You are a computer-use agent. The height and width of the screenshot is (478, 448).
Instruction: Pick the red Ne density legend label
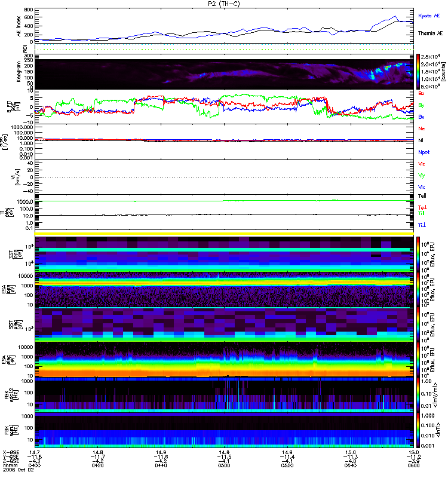click(x=422, y=128)
